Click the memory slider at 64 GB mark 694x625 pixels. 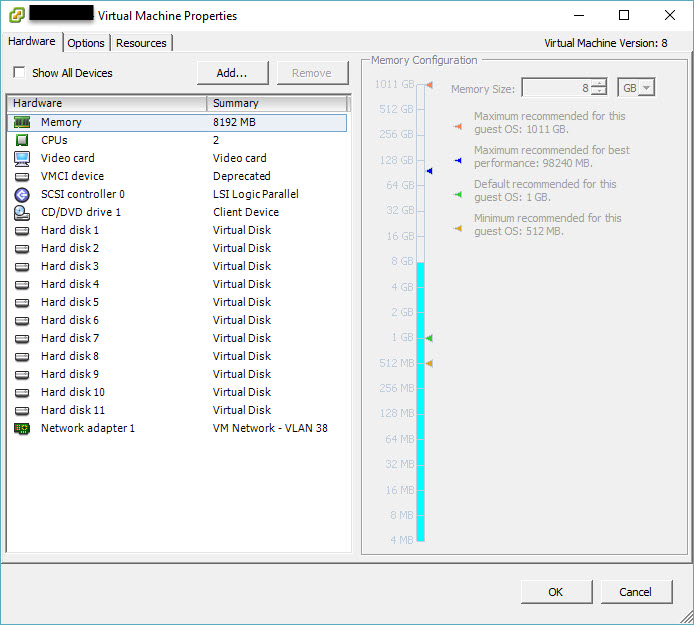tap(420, 185)
